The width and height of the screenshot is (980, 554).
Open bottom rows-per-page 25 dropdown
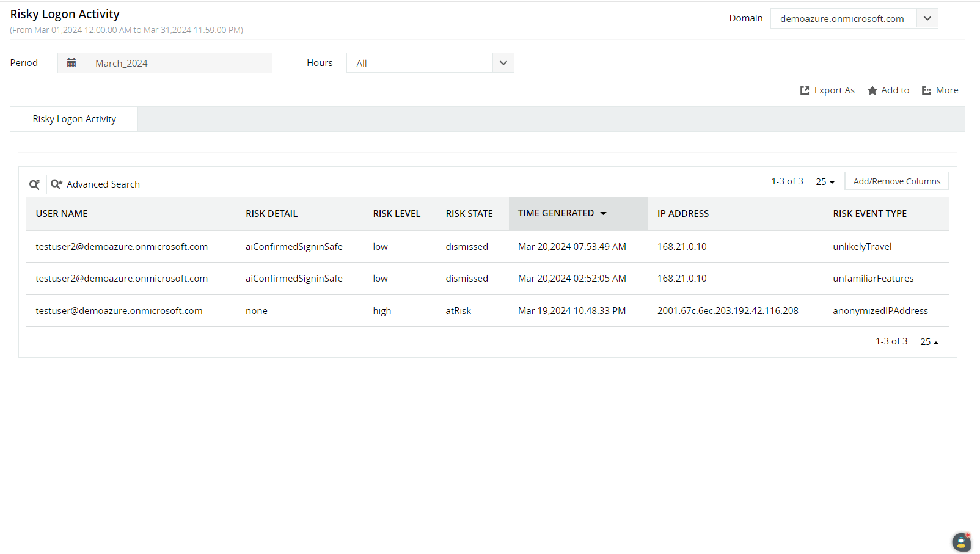coord(929,342)
